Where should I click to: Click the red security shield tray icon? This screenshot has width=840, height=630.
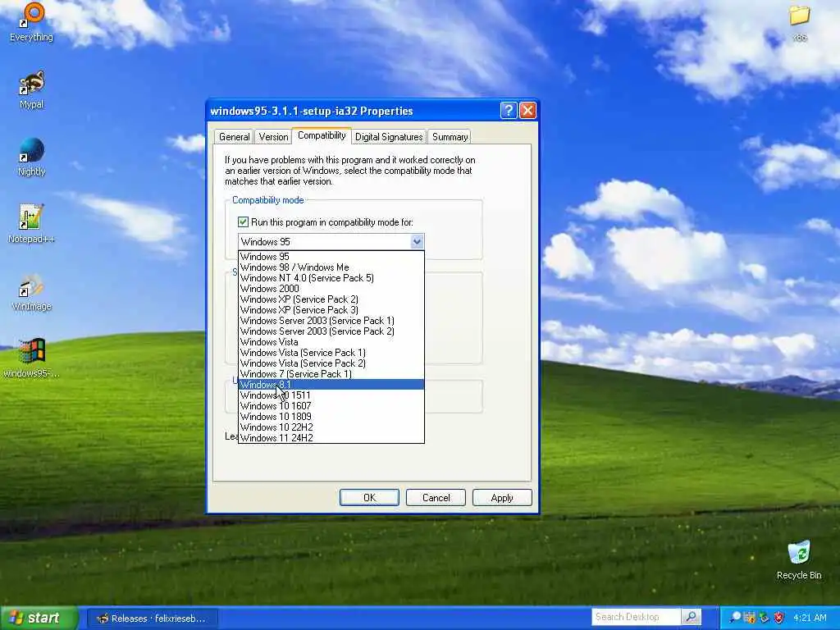(x=778, y=618)
